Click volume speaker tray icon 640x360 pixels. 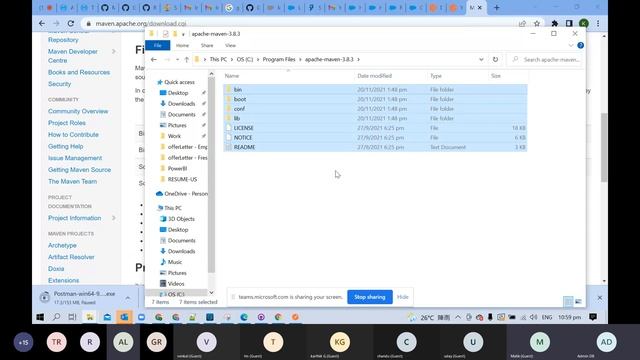click(x=533, y=318)
